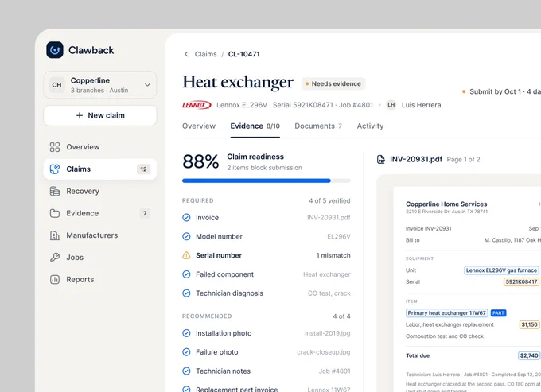Open Recovery in the sidebar
This screenshot has width=541, height=392.
[100, 192]
